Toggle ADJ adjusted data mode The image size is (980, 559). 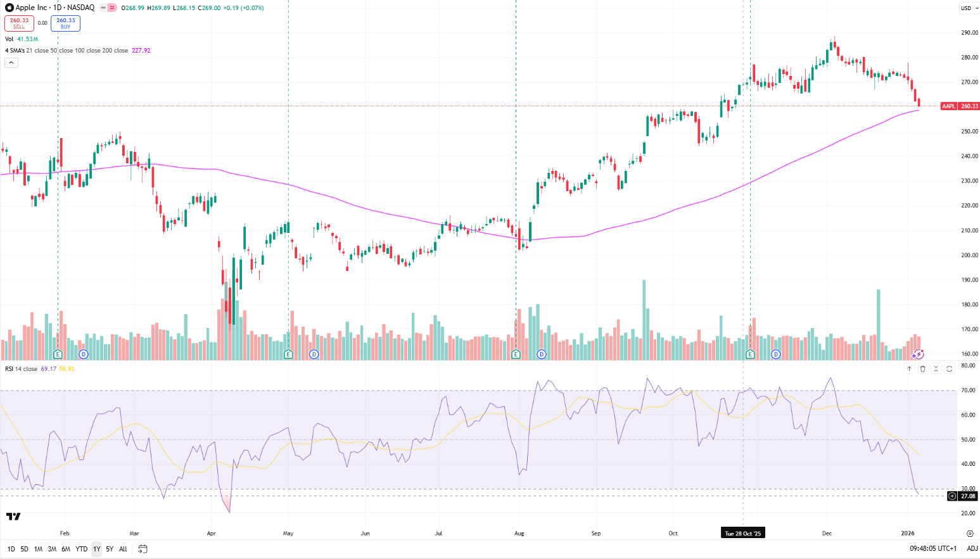(972, 550)
